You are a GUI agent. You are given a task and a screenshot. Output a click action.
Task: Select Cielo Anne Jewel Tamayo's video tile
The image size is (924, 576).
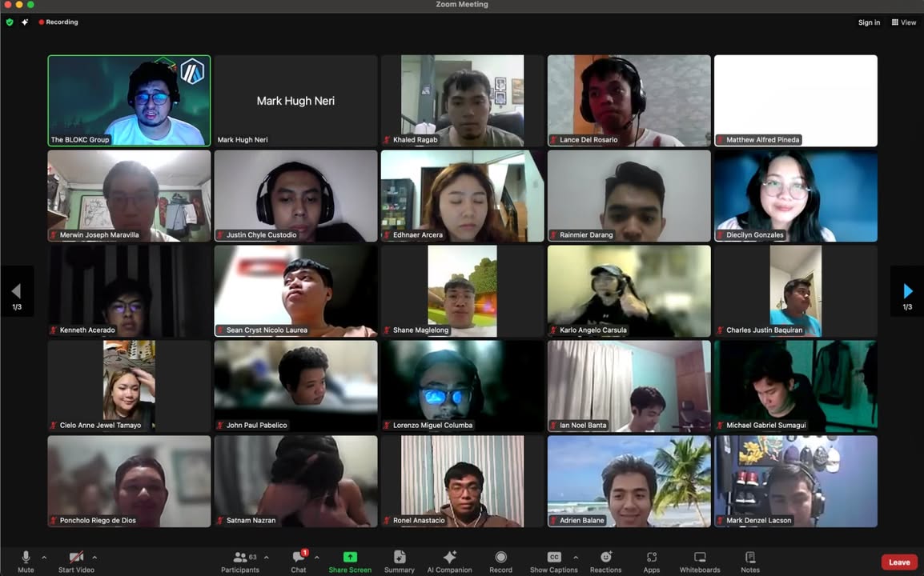[129, 386]
